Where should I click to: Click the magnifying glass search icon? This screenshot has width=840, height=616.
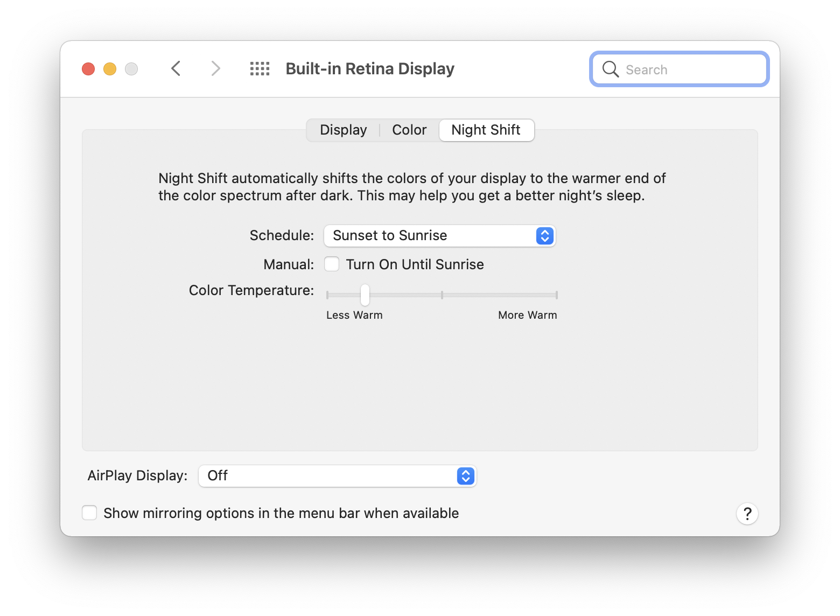click(x=610, y=69)
